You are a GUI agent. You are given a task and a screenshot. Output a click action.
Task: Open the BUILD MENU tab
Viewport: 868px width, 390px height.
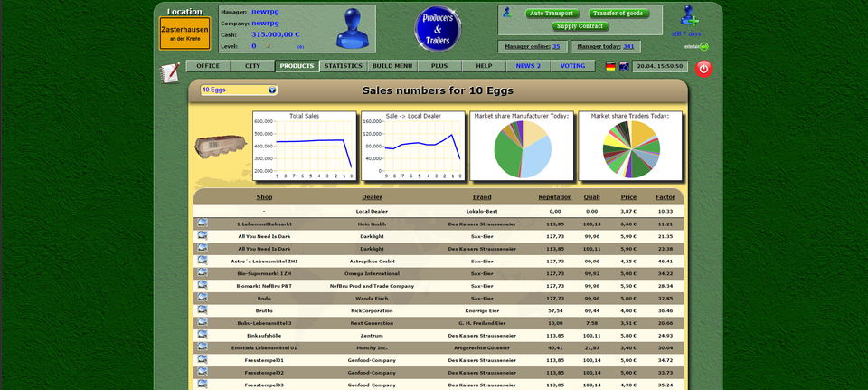pos(392,66)
